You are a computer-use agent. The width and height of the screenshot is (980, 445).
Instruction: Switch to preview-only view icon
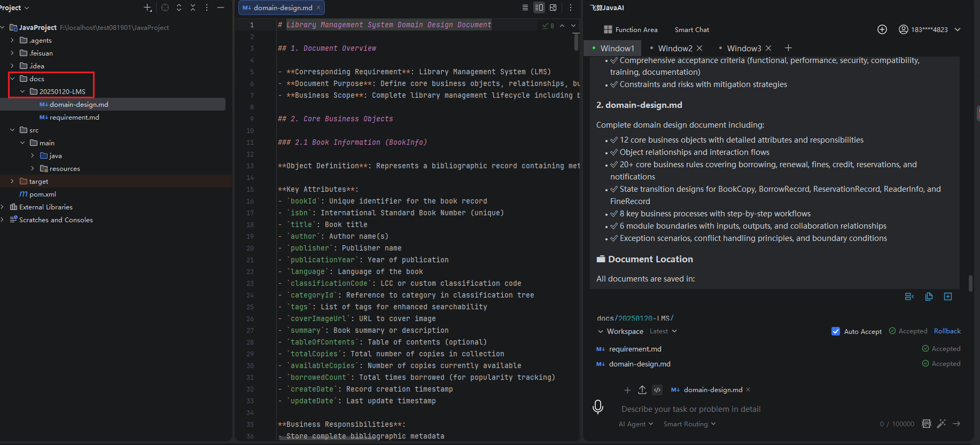tap(553, 7)
